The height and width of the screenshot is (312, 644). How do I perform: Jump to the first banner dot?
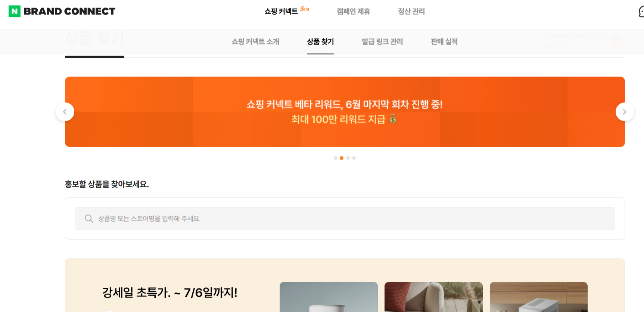pyautogui.click(x=336, y=158)
